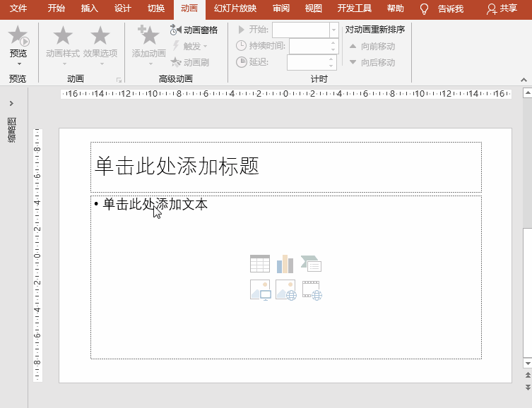Image resolution: width=532 pixels, height=408 pixels.
Task: Click the 共享 share button
Action: [x=502, y=8]
